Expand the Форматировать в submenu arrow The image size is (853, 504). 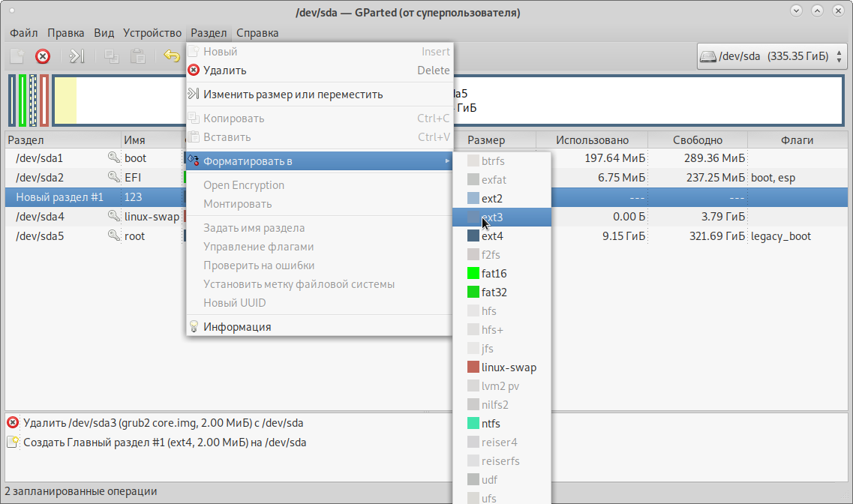pos(447,161)
